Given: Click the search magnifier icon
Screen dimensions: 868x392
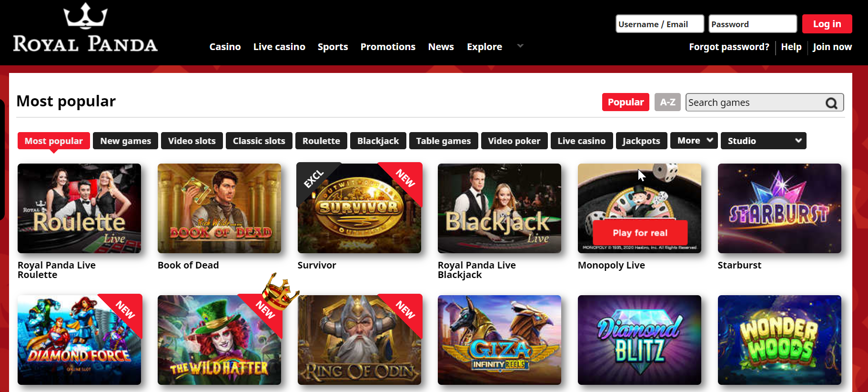Looking at the screenshot, I should (x=831, y=103).
